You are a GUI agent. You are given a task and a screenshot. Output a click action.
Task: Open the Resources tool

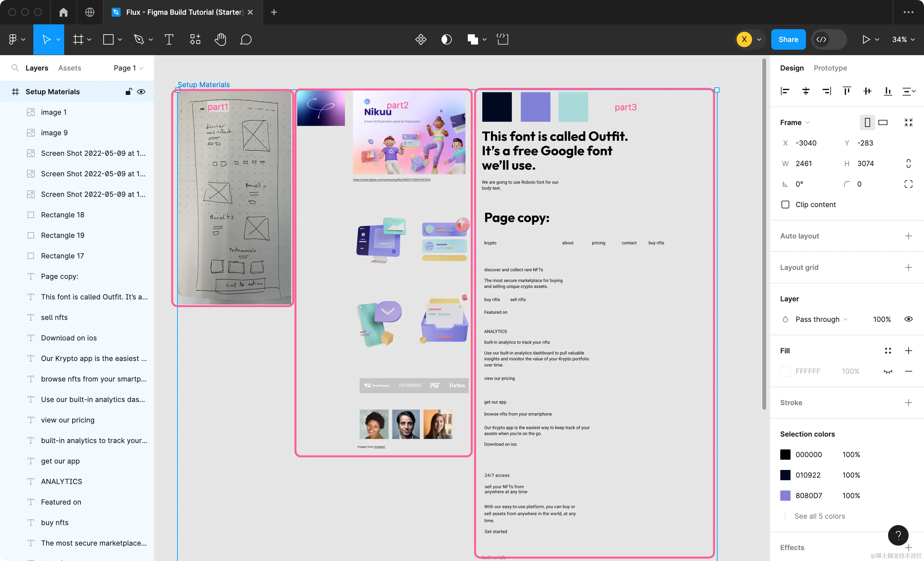tap(195, 40)
